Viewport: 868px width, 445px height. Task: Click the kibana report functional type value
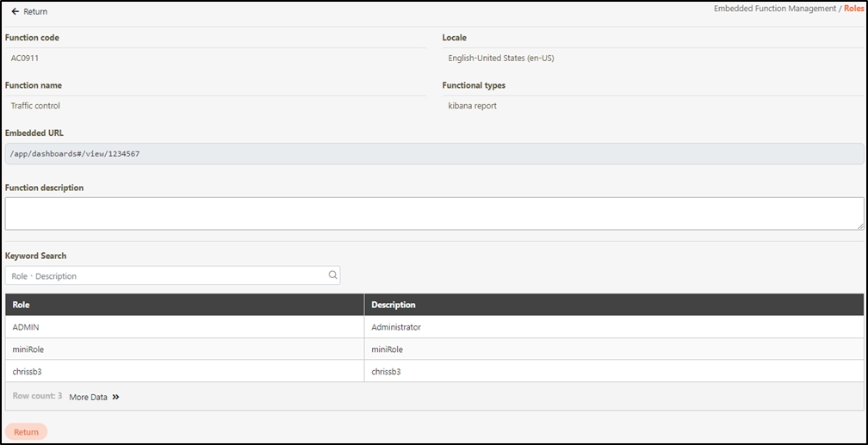coord(472,106)
